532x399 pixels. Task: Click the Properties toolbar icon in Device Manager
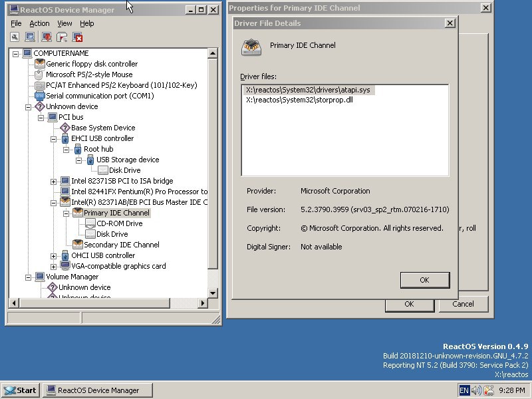click(x=15, y=37)
